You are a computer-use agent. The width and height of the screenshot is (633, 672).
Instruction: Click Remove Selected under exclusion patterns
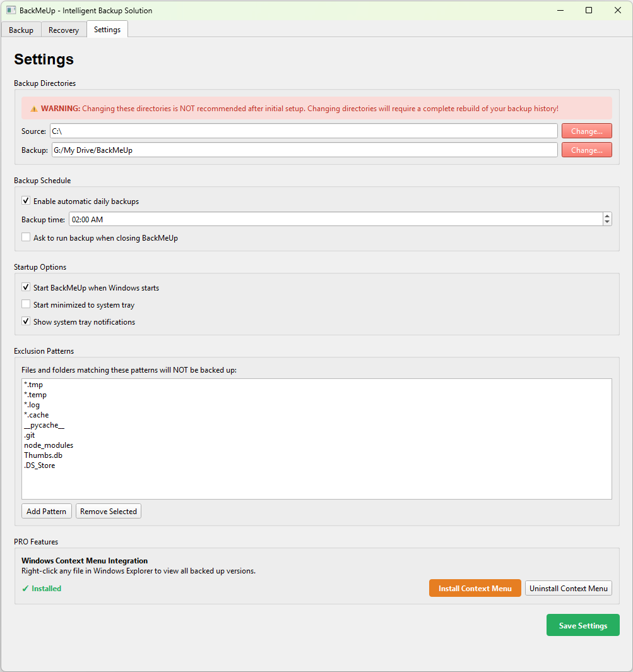108,511
